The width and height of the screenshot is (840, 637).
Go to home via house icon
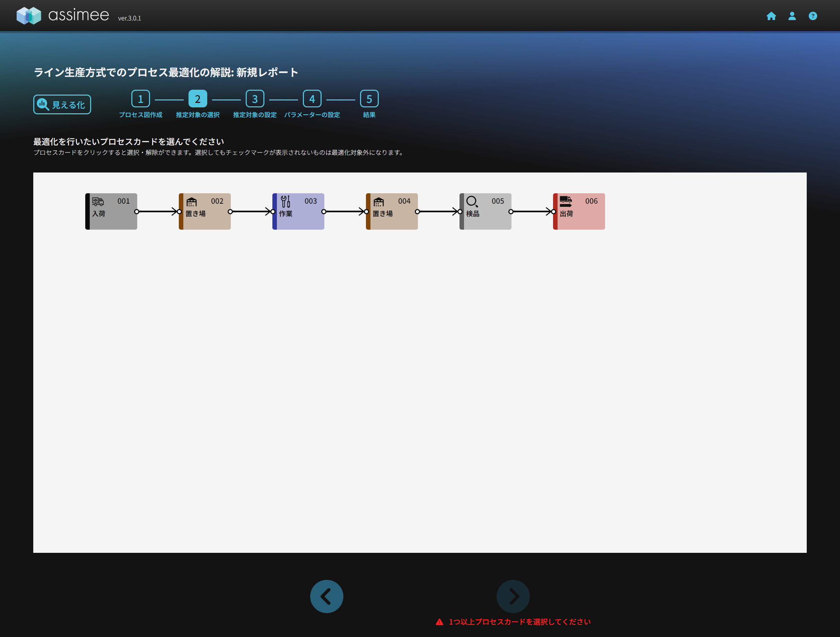click(771, 16)
